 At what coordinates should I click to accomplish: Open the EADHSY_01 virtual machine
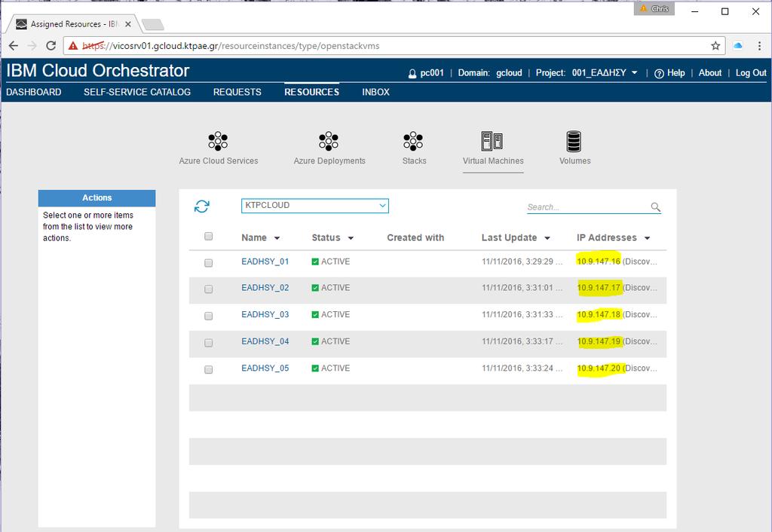265,261
